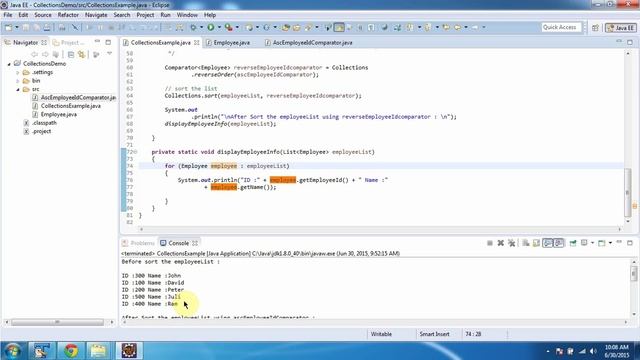This screenshot has width=640, height=360.
Task: Open the Window menu
Action: [187, 15]
